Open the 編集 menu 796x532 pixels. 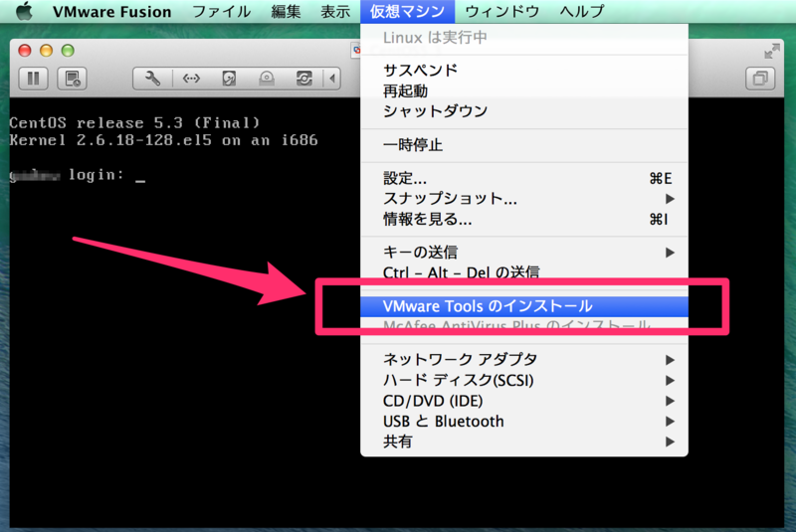tap(286, 11)
